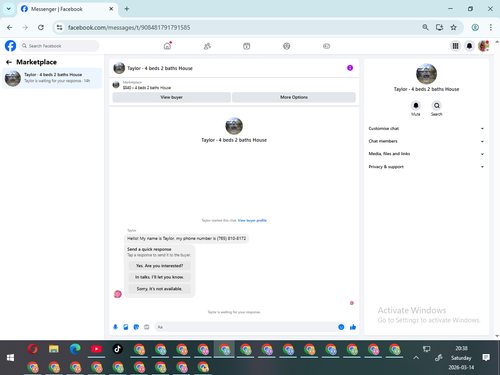Open the notifications bell in the Facebook header
The width and height of the screenshot is (500, 375).
coord(469,46)
